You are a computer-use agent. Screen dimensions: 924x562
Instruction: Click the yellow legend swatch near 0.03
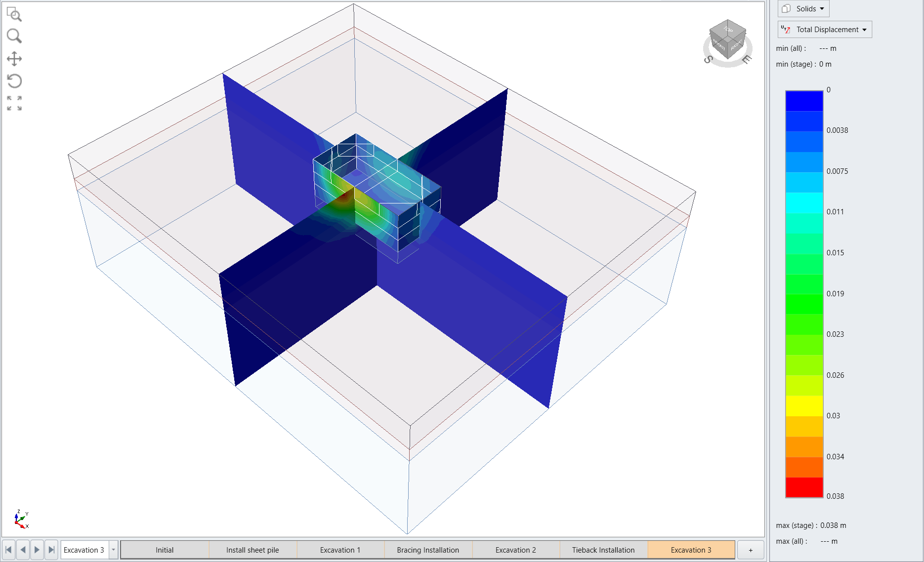[804, 406]
